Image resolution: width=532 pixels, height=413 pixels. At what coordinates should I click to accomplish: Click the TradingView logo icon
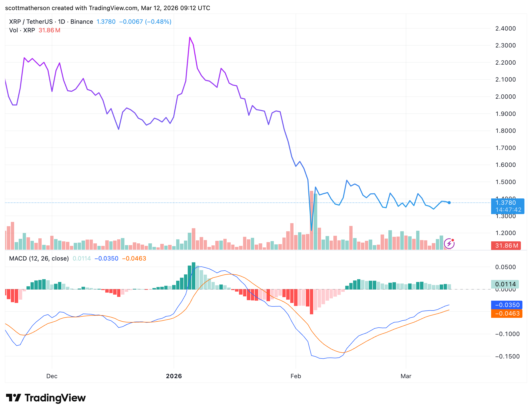point(13,398)
